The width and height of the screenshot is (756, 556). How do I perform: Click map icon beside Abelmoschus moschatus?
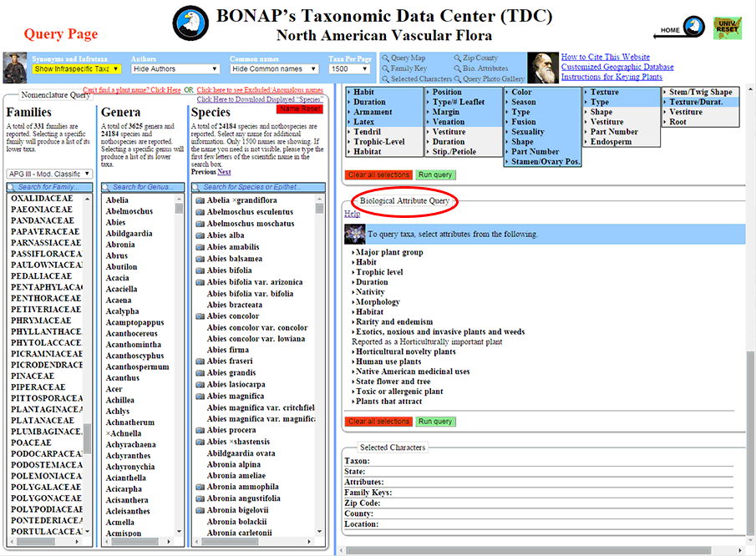200,224
